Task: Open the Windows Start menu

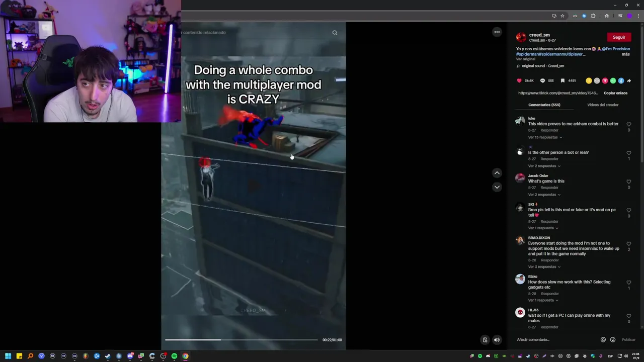Action: click(8, 356)
